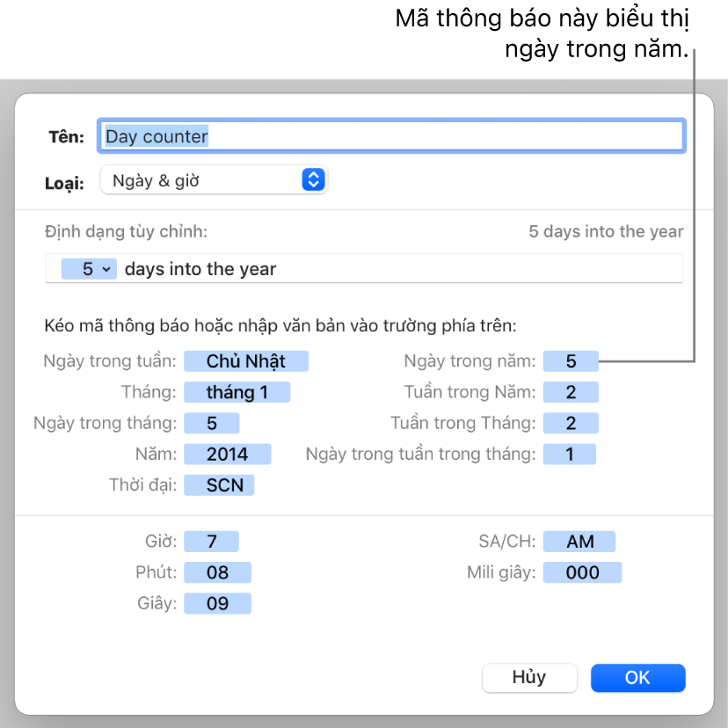Viewport: 728px width, 728px height.
Task: Select the Chủ Nhật weekday token
Action: 246,360
